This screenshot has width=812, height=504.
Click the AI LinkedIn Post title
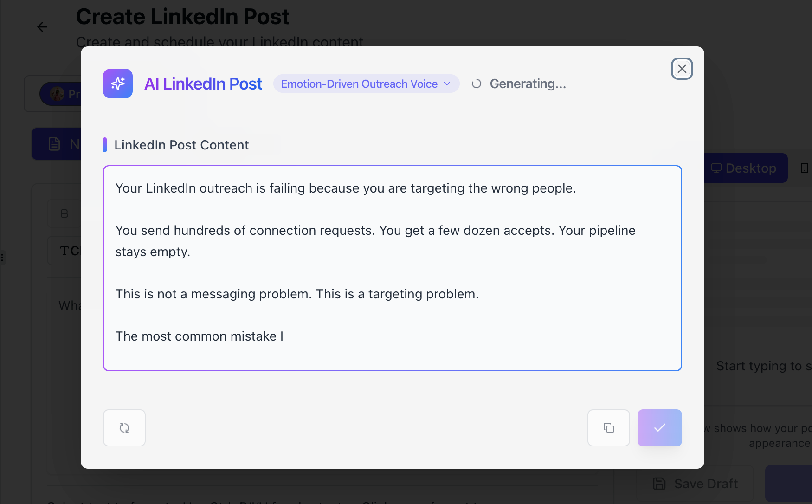(x=203, y=84)
